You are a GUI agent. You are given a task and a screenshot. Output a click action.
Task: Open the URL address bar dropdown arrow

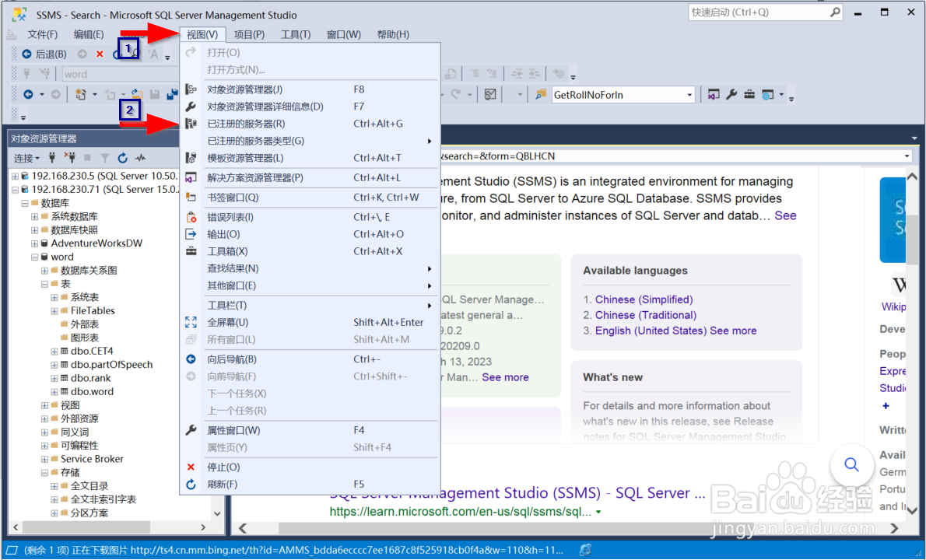coord(907,156)
